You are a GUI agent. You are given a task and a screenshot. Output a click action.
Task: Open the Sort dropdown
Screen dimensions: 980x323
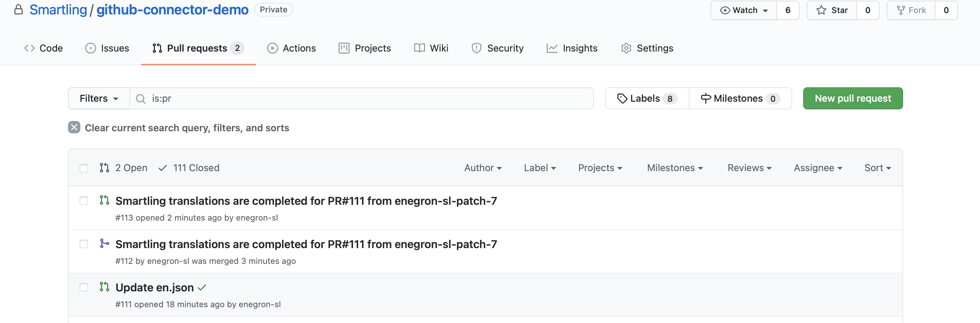tap(878, 168)
